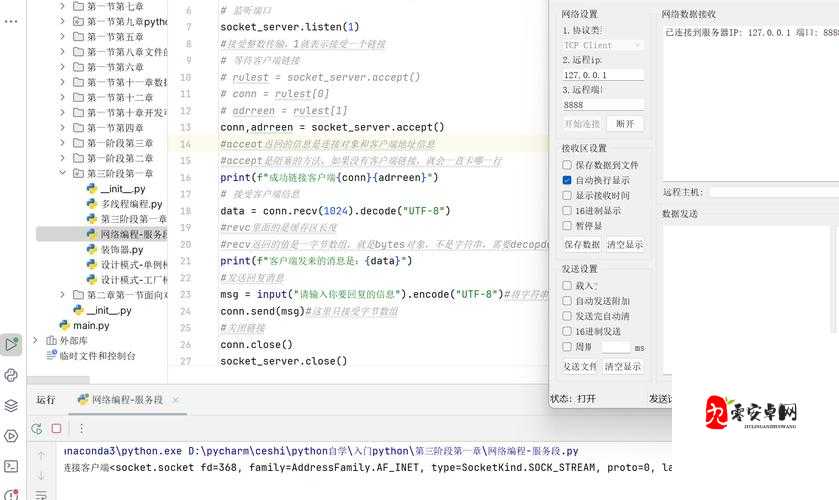The width and height of the screenshot is (839, 500).
Task: Expand the 第一阶段第三章 folder
Action: point(63,143)
